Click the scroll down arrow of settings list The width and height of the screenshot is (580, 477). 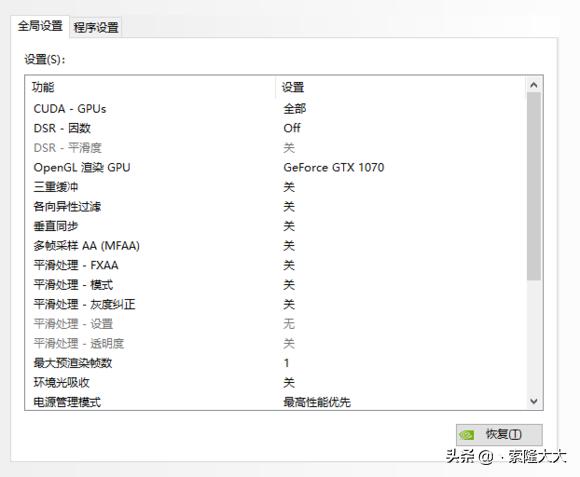point(533,401)
